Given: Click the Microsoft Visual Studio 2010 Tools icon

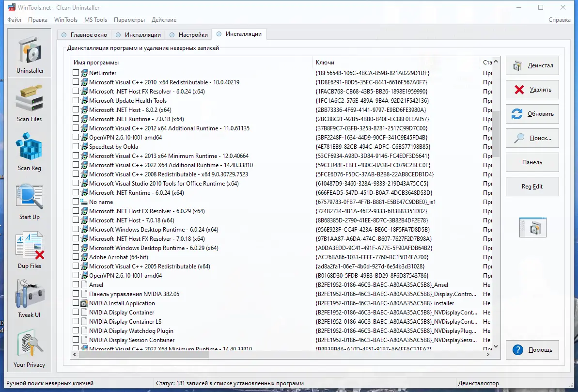Looking at the screenshot, I should point(84,183).
